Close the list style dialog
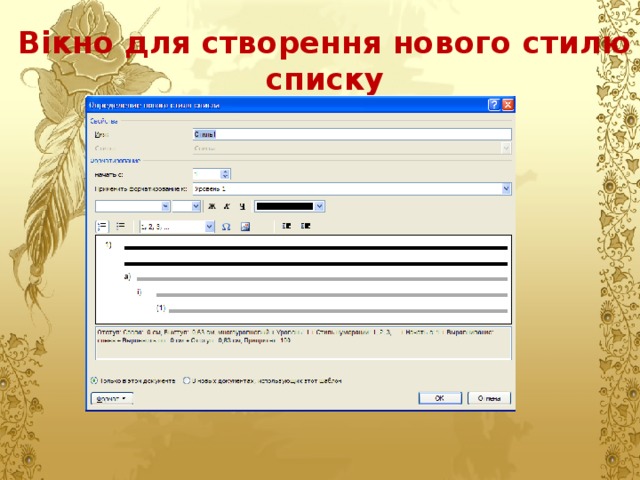 tap(508, 105)
